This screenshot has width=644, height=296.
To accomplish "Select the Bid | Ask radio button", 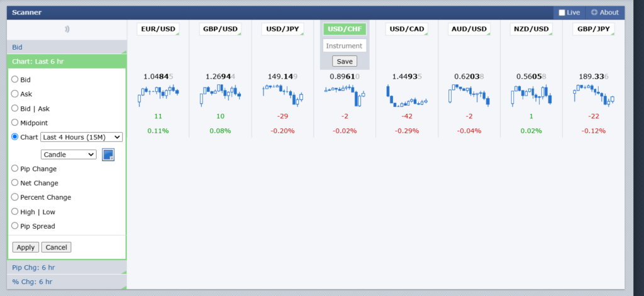I will pos(16,109).
